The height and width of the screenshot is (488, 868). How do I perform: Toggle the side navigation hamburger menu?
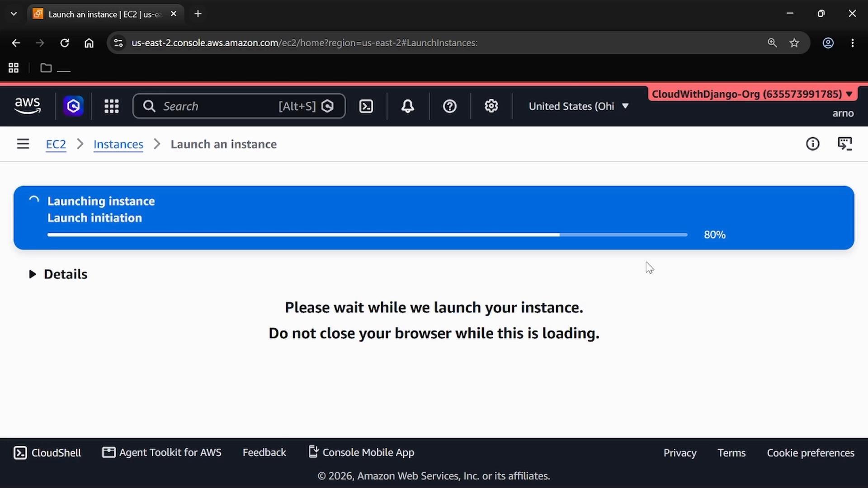click(x=23, y=144)
